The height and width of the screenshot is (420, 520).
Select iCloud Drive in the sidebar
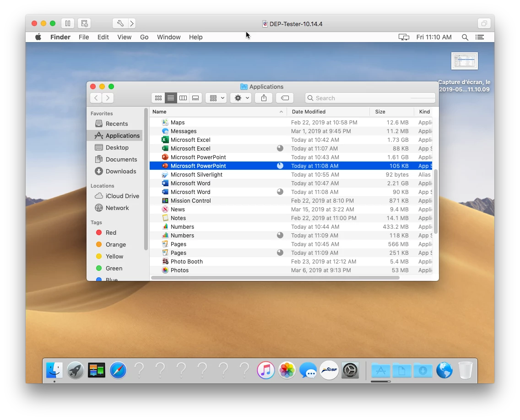(115, 196)
